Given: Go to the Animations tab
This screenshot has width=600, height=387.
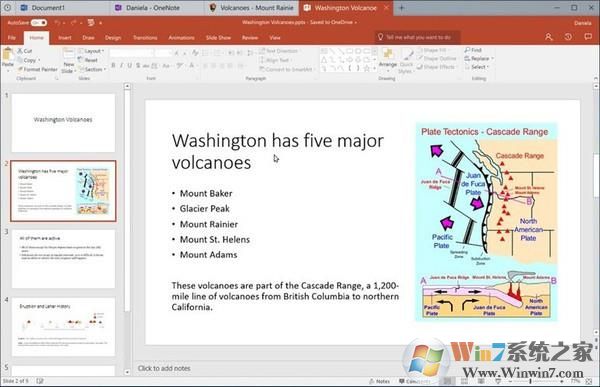Looking at the screenshot, I should coord(181,38).
